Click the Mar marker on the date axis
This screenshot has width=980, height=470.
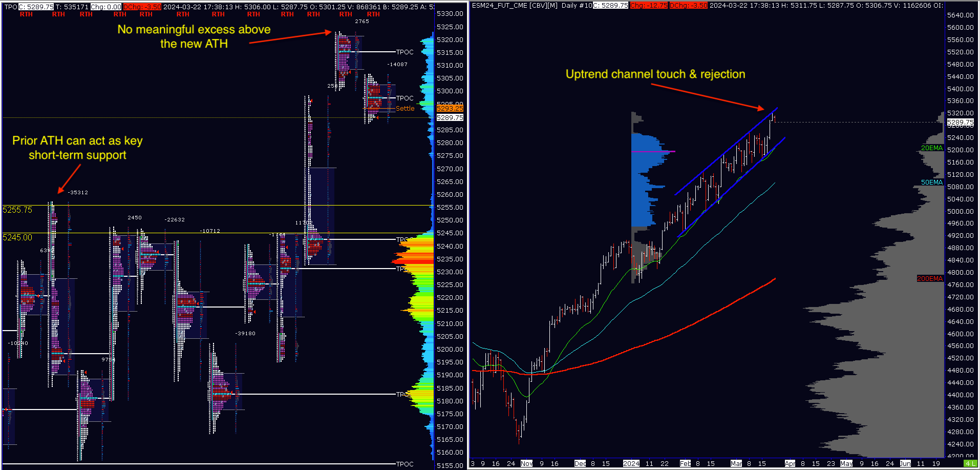736,463
